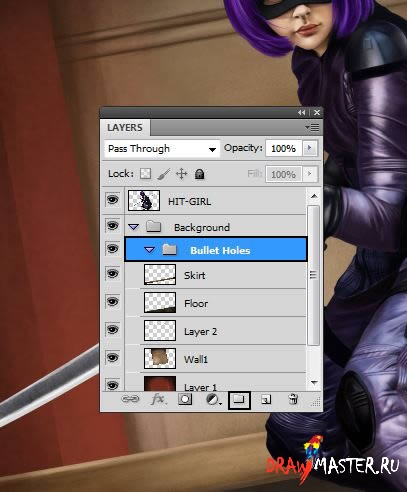Open the Pass Through blend mode dropdown
Image resolution: width=407 pixels, height=492 pixels.
162,149
